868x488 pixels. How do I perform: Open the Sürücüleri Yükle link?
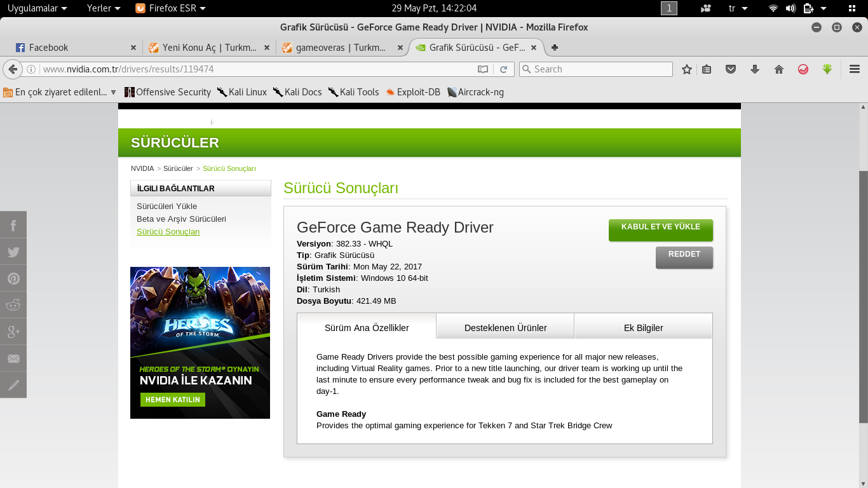point(167,207)
